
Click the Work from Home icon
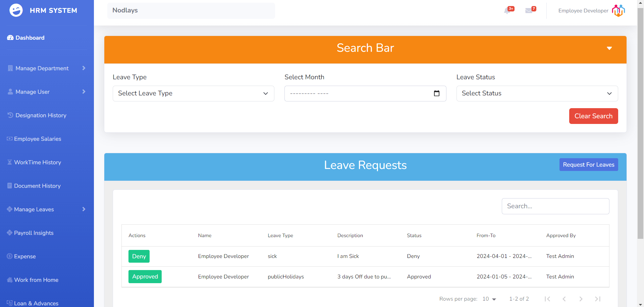tap(10, 280)
